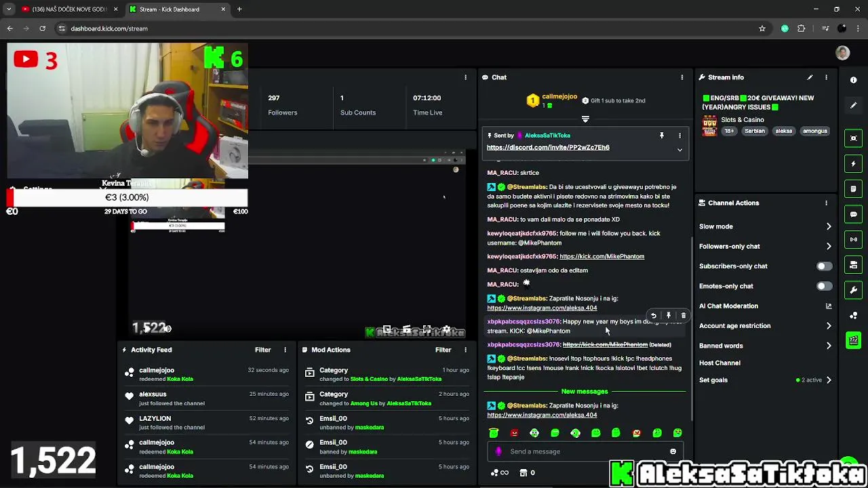Expand the pinned message chevron
Image resolution: width=868 pixels, height=488 pixels.
pyautogui.click(x=679, y=150)
